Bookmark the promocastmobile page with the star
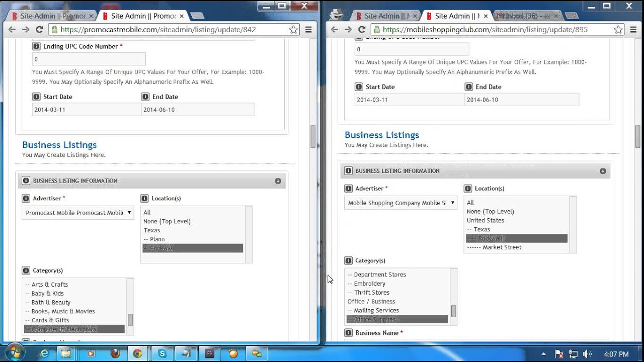 point(293,30)
